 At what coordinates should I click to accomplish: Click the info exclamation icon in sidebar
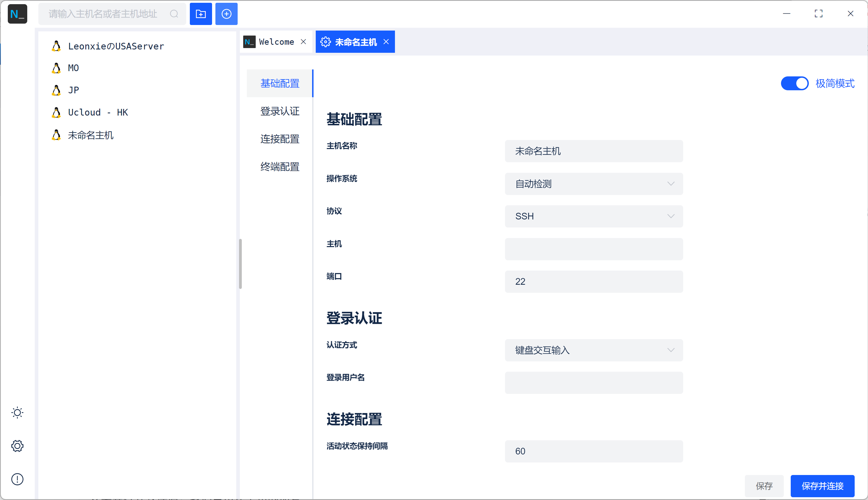17,479
